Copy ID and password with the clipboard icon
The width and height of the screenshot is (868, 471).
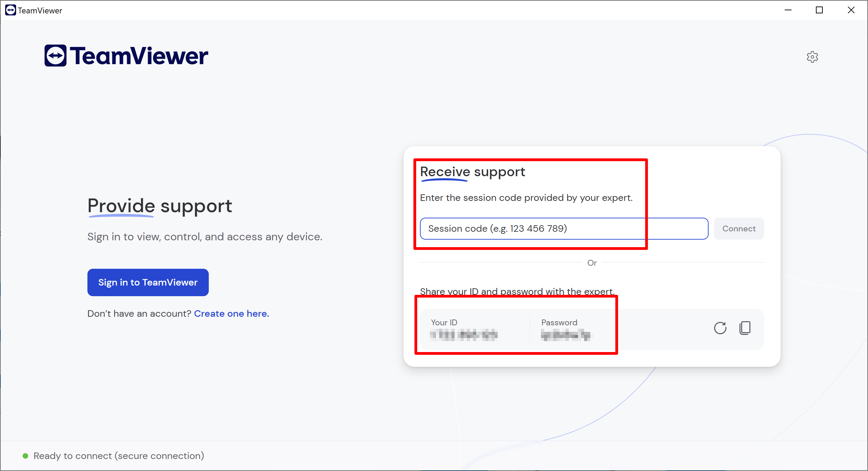(x=745, y=328)
